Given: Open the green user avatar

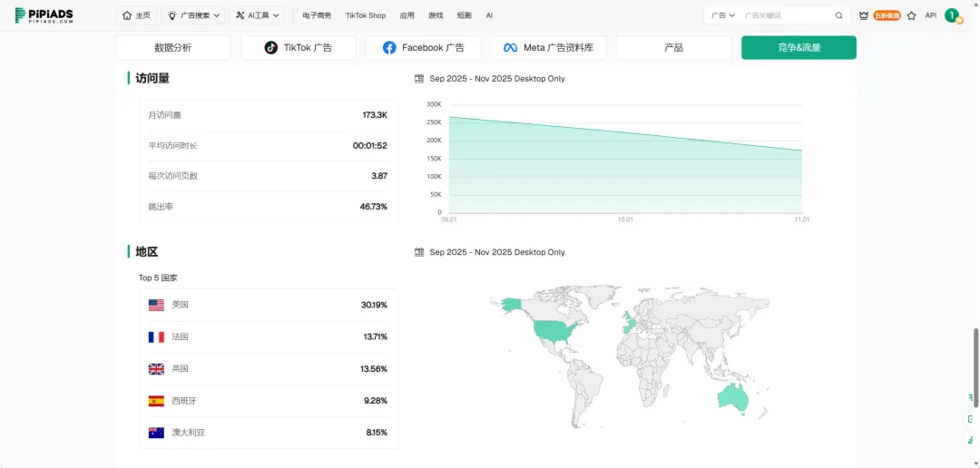Looking at the screenshot, I should tap(951, 15).
